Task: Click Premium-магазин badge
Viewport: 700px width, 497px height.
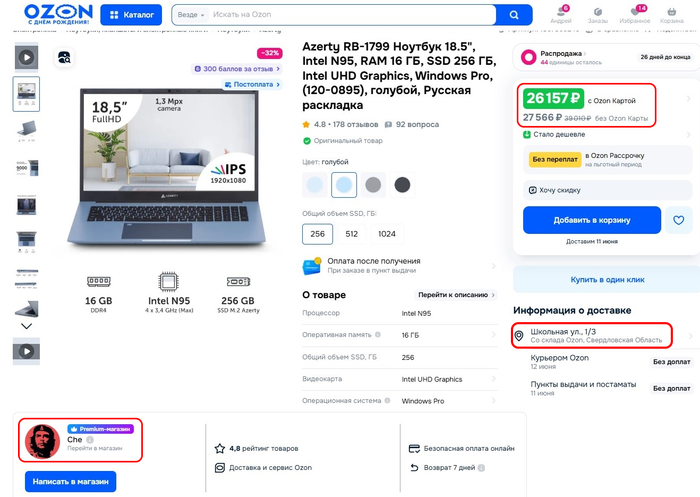Action: pyautogui.click(x=100, y=429)
